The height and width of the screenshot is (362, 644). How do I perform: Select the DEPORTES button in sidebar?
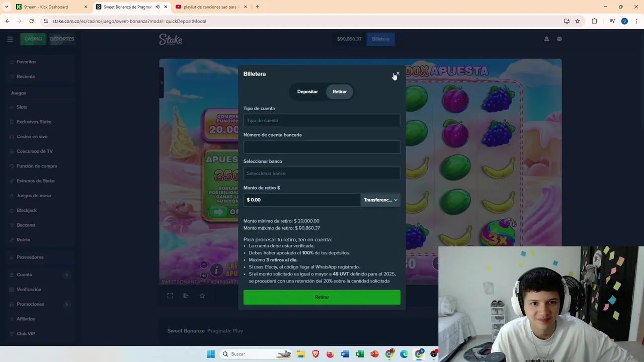tap(62, 39)
